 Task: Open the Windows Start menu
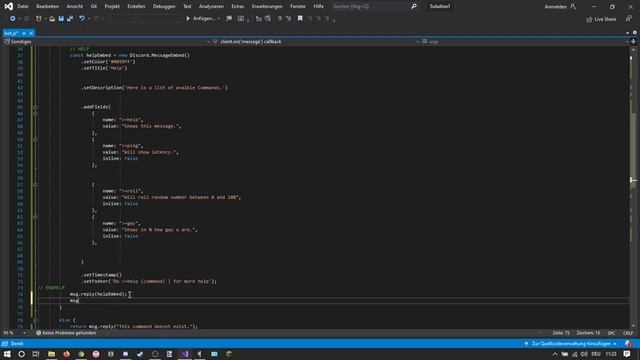click(7, 354)
